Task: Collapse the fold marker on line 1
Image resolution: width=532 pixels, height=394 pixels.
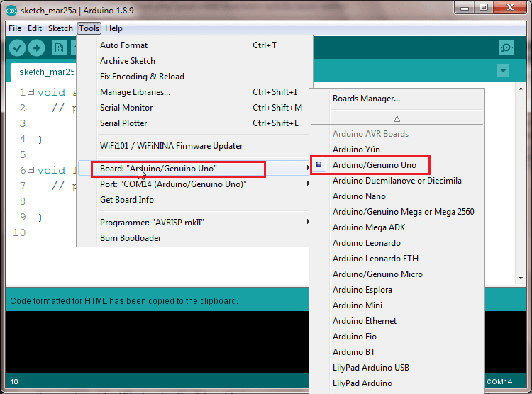Action: click(x=31, y=92)
